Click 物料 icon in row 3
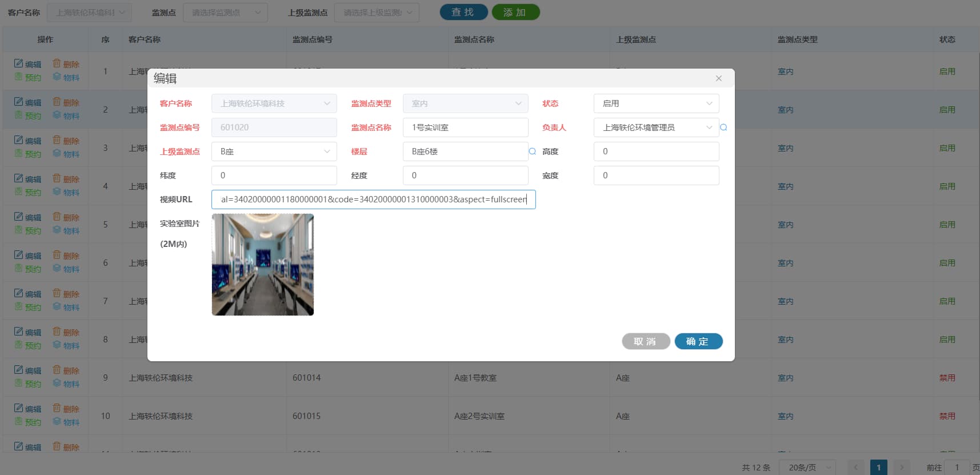The image size is (980, 475). click(57, 153)
